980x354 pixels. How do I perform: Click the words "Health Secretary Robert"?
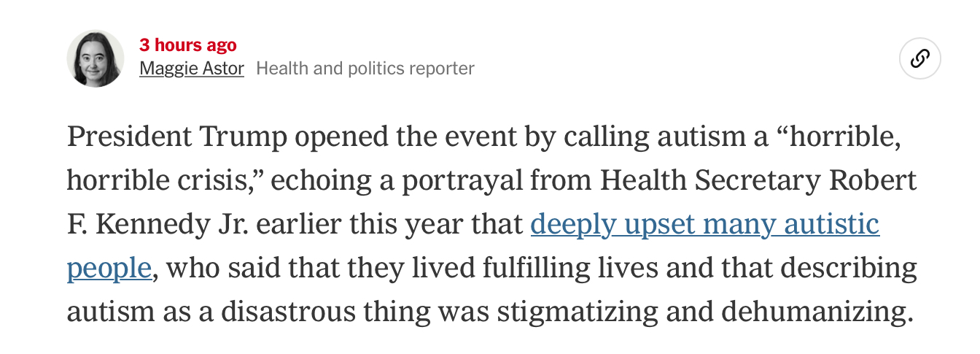point(752,181)
